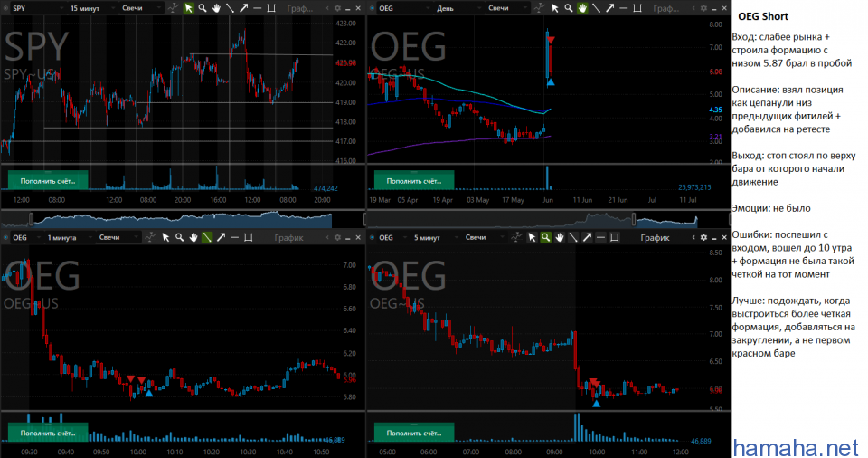This screenshot has width=868, height=458.
Task: Select the hand tool in OEG daily chart
Action: 582,8
